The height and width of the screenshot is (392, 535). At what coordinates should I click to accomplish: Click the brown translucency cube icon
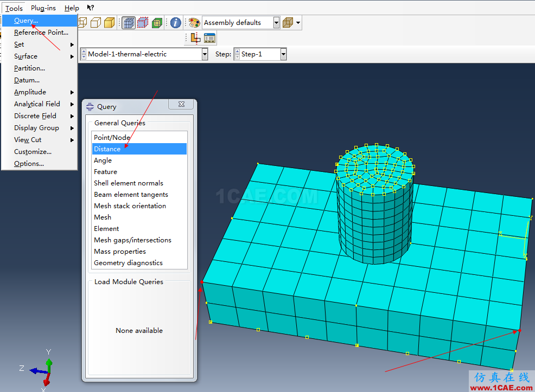288,23
